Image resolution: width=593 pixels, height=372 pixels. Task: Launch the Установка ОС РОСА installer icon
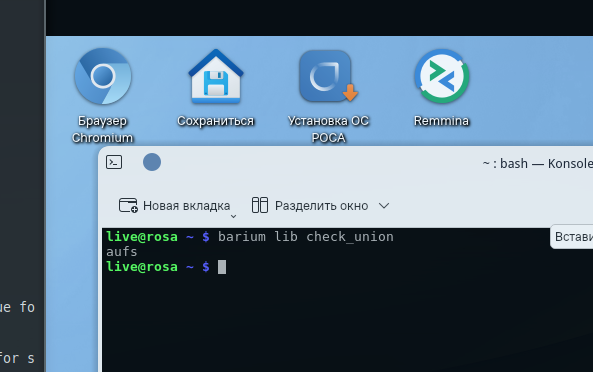(328, 77)
